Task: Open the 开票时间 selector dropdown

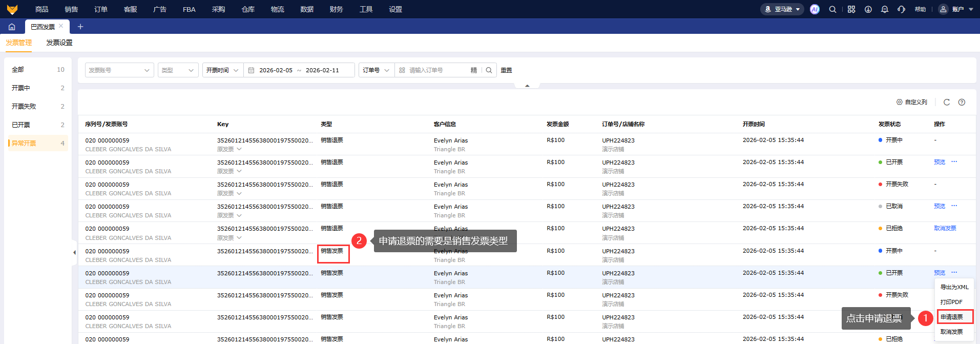Action: point(223,70)
